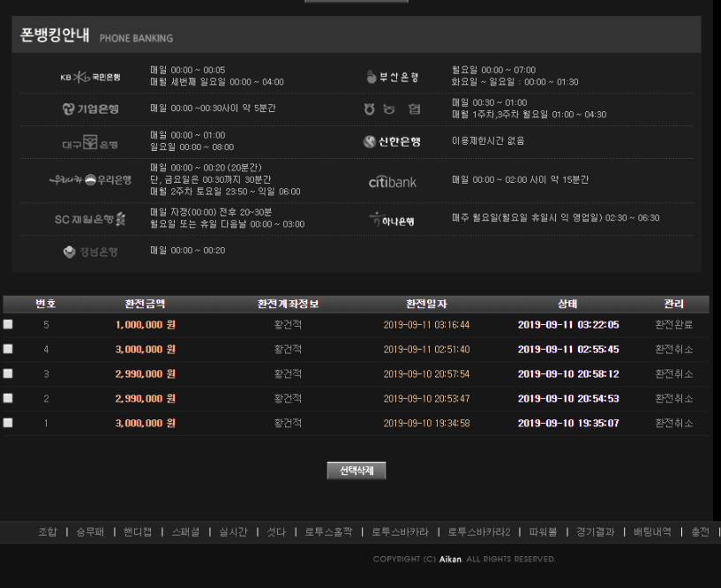
Task: Click date 2019-09-11 02:51:40
Action: click(427, 350)
